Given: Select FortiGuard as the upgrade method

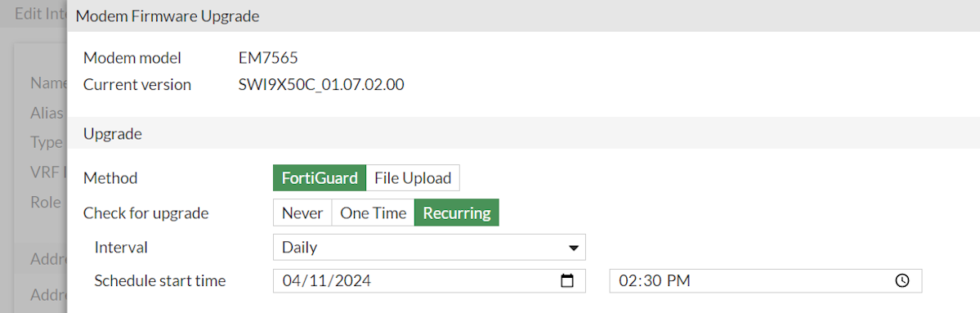Looking at the screenshot, I should click(x=320, y=178).
